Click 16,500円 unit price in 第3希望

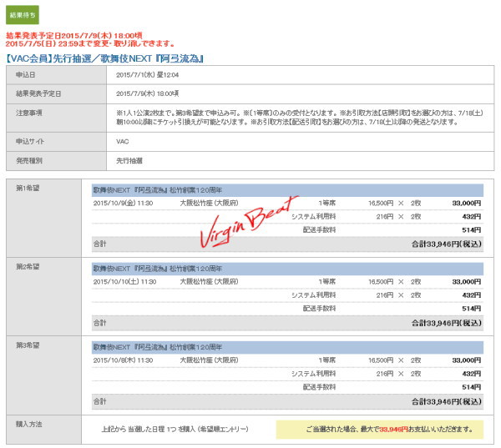point(381,360)
